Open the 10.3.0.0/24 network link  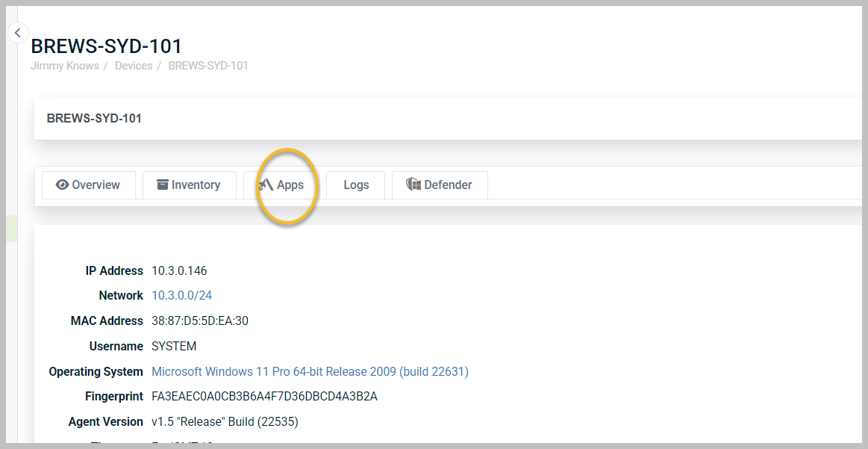click(182, 296)
